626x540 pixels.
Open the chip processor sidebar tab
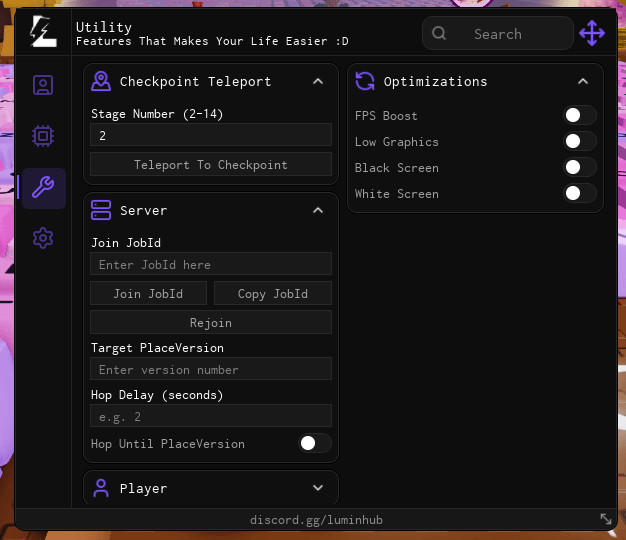pos(43,136)
